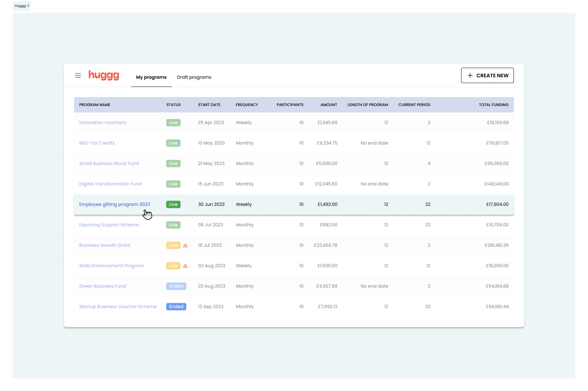Click start date 10 May 2023
This screenshot has height=391, width=588.
pos(212,143)
